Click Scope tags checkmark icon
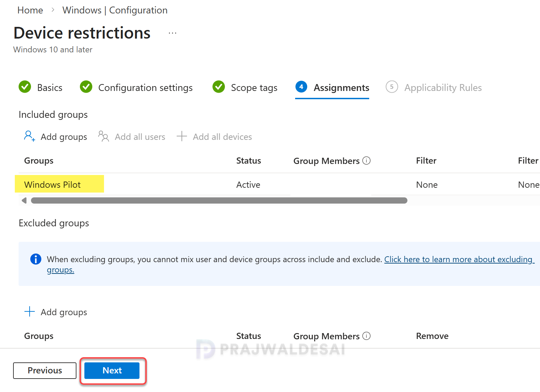Viewport: 540px width, 392px height. pyautogui.click(x=219, y=87)
